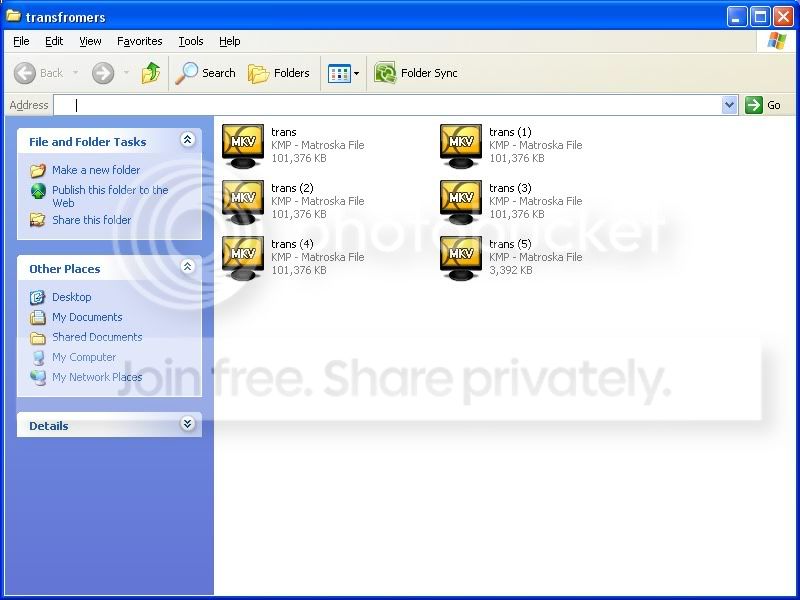Open the Tools menu
The width and height of the screenshot is (800, 600).
(x=191, y=41)
